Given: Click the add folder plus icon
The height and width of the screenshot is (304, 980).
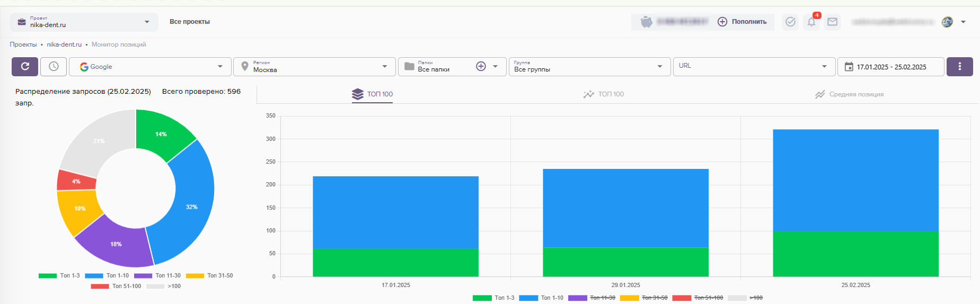Looking at the screenshot, I should [x=481, y=67].
